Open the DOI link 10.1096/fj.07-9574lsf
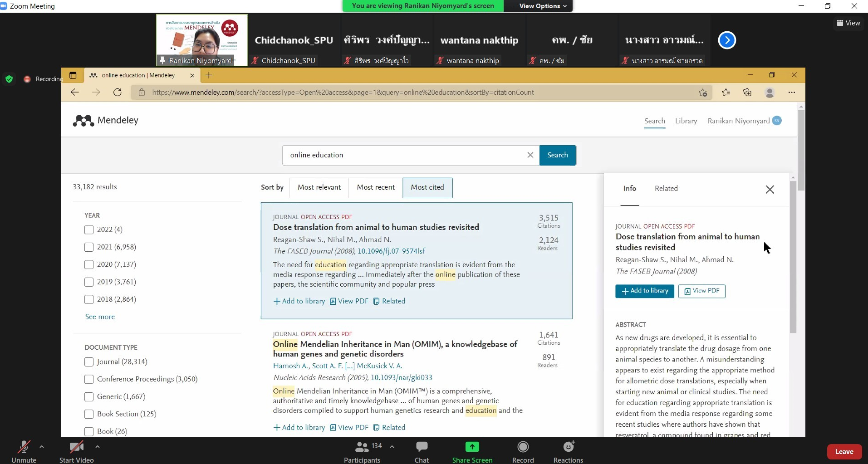868x464 pixels. [x=391, y=251]
